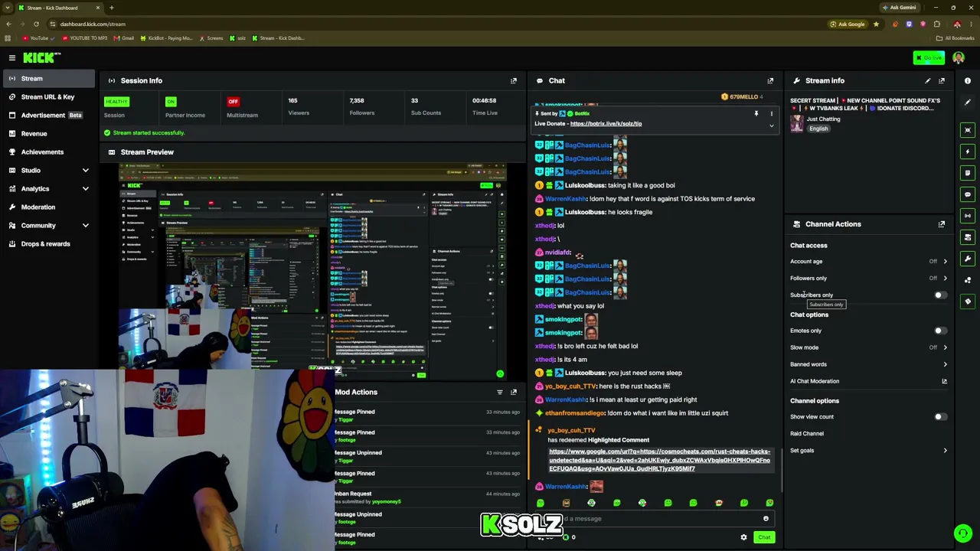
Task: Open the Gmail bookmark
Action: [x=124, y=38]
